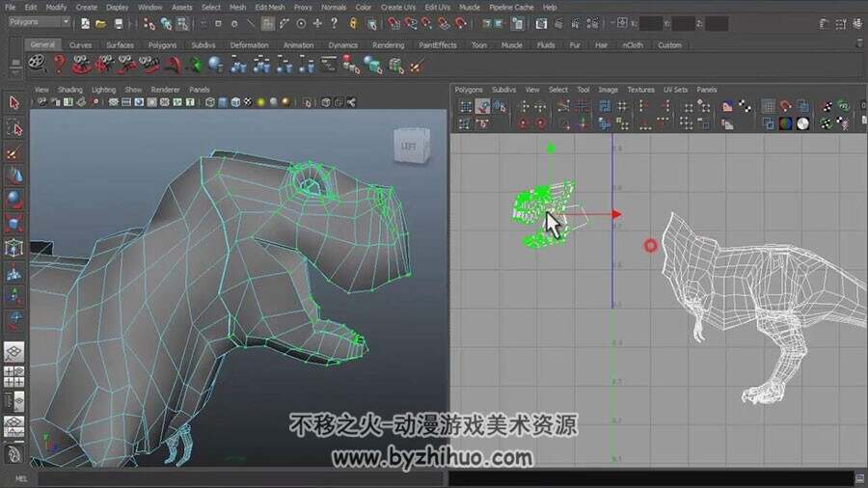Open the UV editor UV Sets menu
This screenshot has height=488, width=868.
[x=675, y=89]
